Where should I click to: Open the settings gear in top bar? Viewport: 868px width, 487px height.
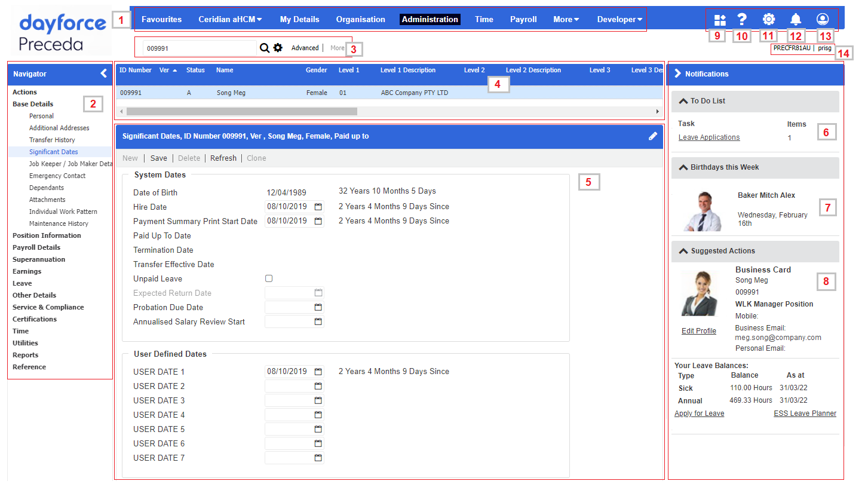click(768, 19)
